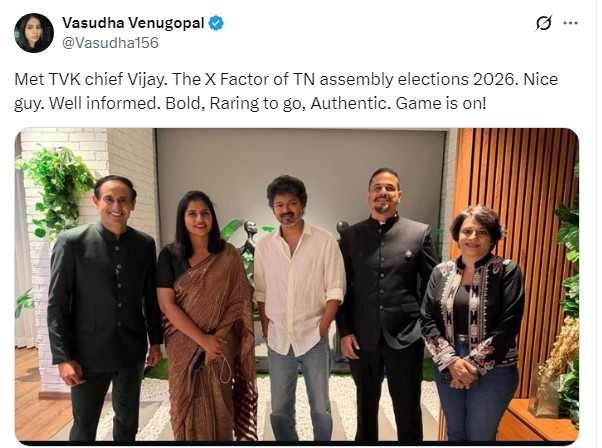Click the blue verified badge
The height and width of the screenshot is (448, 602).
pyautogui.click(x=217, y=23)
